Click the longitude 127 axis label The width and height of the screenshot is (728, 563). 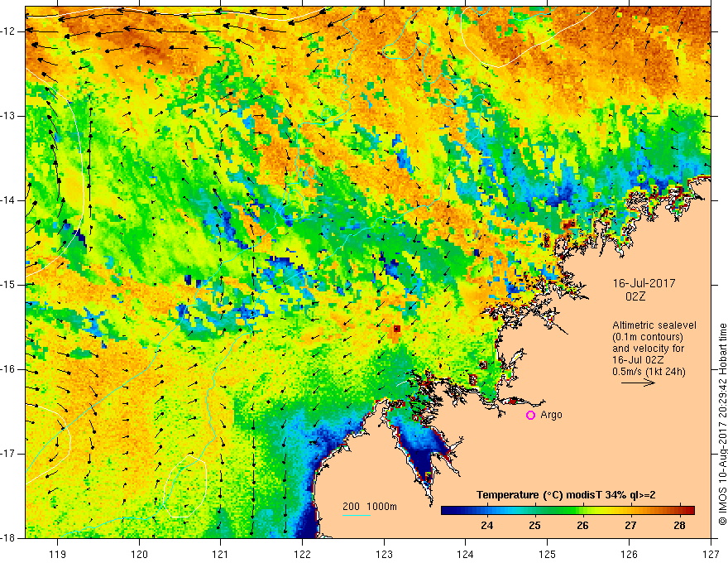click(711, 554)
